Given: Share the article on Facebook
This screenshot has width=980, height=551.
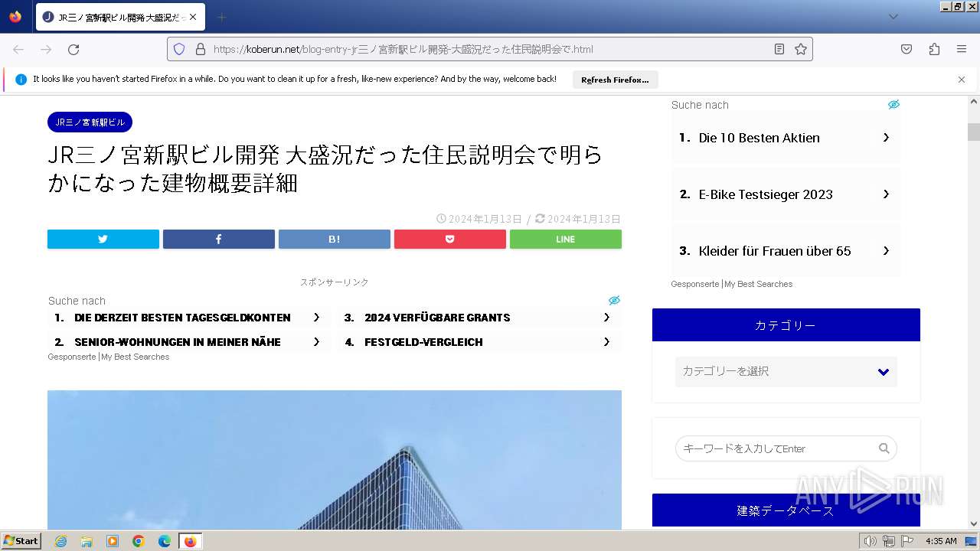Looking at the screenshot, I should coord(219,239).
